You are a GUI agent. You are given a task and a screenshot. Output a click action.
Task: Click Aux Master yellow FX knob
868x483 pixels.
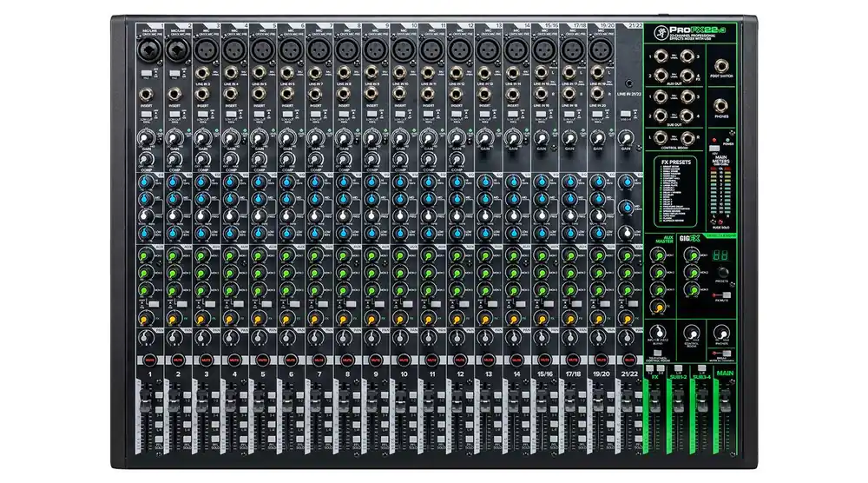[x=658, y=307]
